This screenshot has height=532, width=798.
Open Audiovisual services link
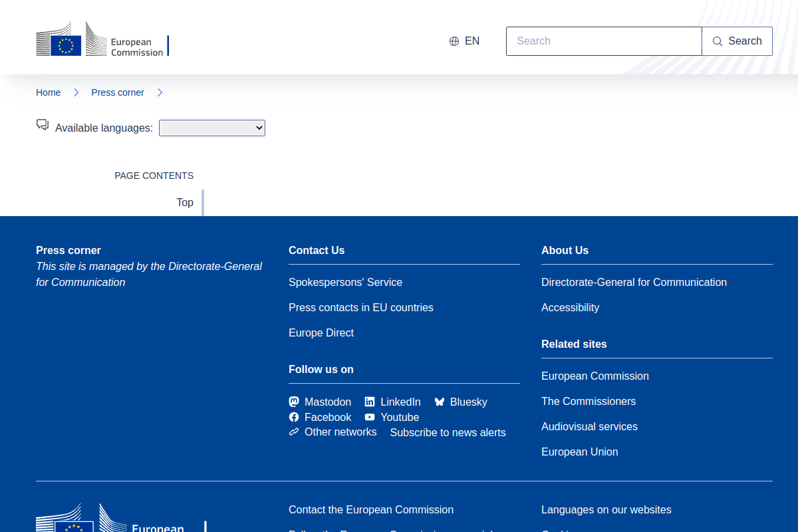pyautogui.click(x=589, y=426)
